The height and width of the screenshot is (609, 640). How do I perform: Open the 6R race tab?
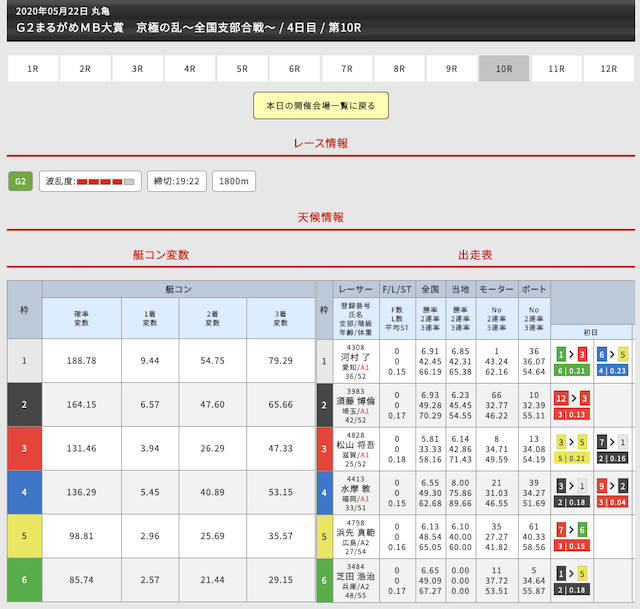tap(294, 69)
